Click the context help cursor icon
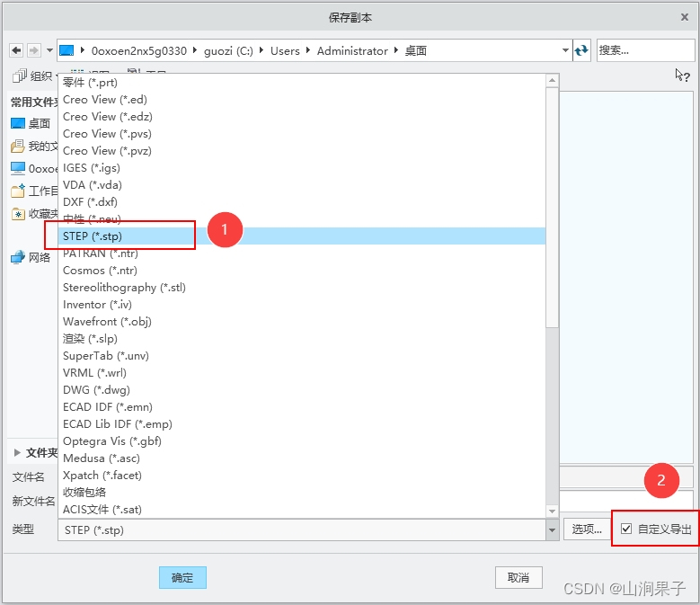Viewport: 700px width, 605px height. point(682,76)
